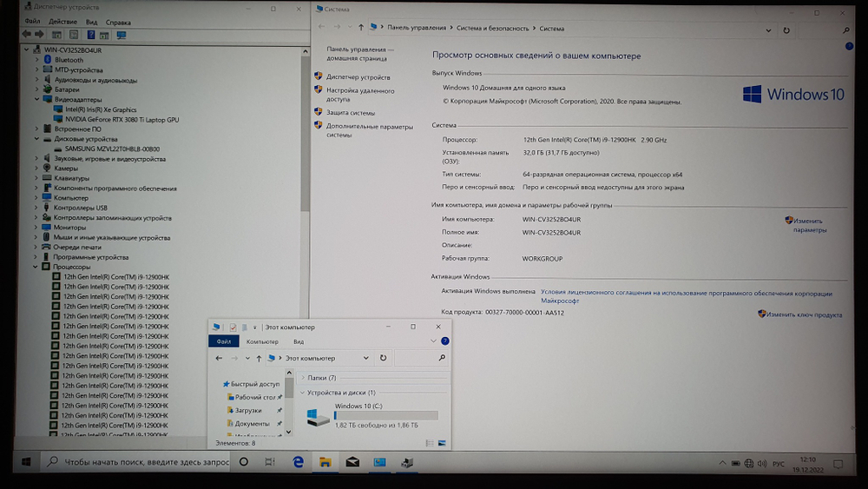868x489 pixels.
Task: Click the Properties sheet icon in Device Manager toolbar
Action: pos(74,35)
